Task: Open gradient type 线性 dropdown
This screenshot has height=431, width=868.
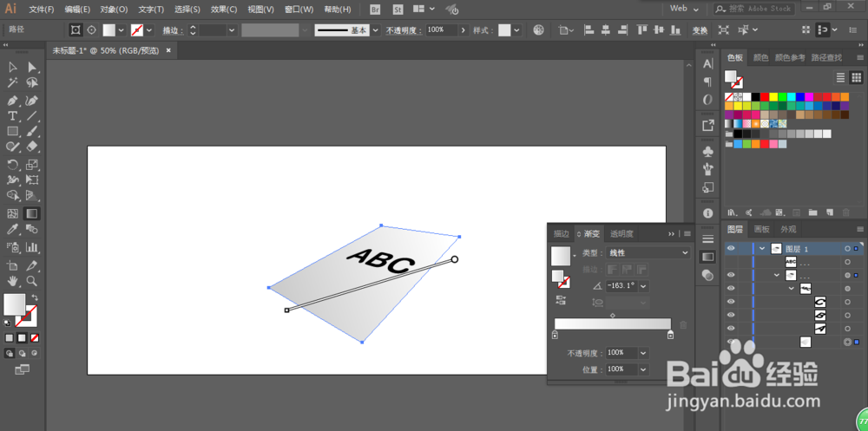Action: [x=648, y=253]
